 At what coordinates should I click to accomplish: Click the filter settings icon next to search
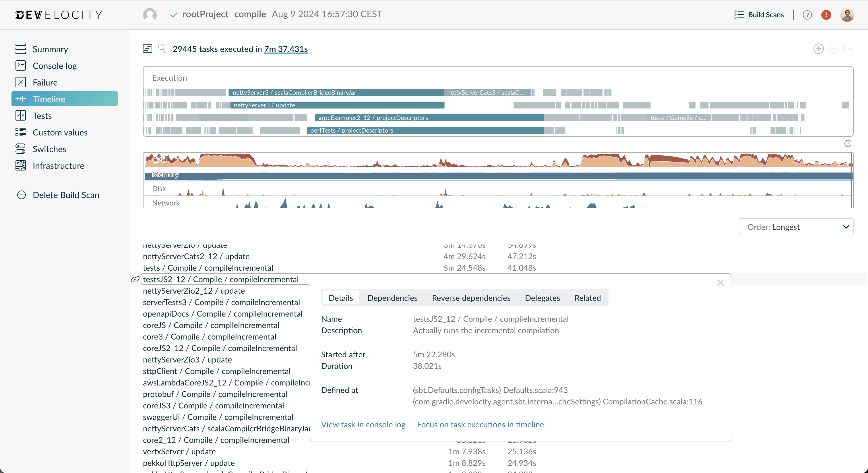pyautogui.click(x=148, y=48)
